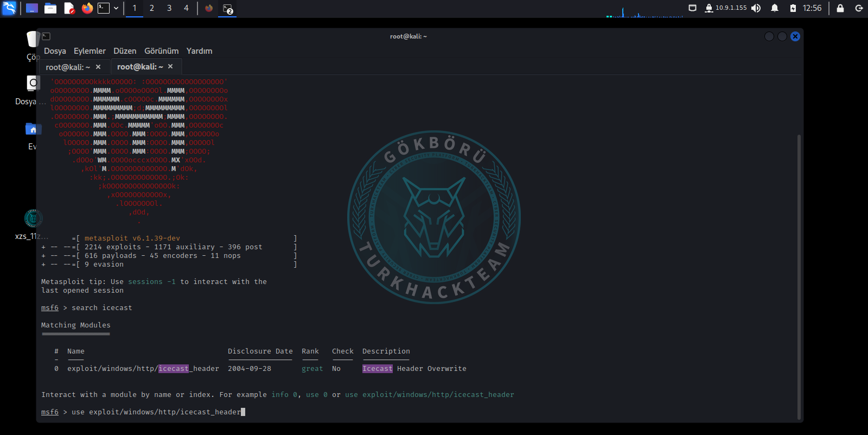Viewport: 868px width, 435px height.
Task: Click the '9 evasion' line
Action: point(104,264)
